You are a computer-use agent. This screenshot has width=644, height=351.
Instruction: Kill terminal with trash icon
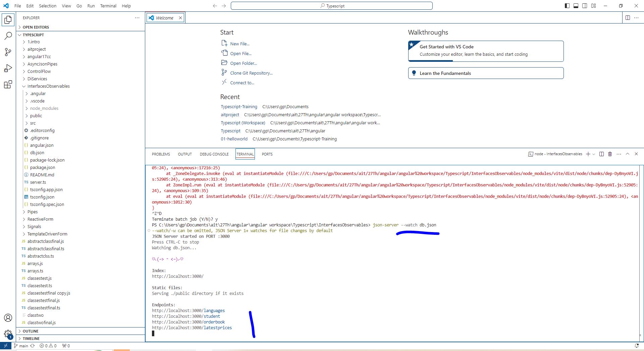(610, 154)
